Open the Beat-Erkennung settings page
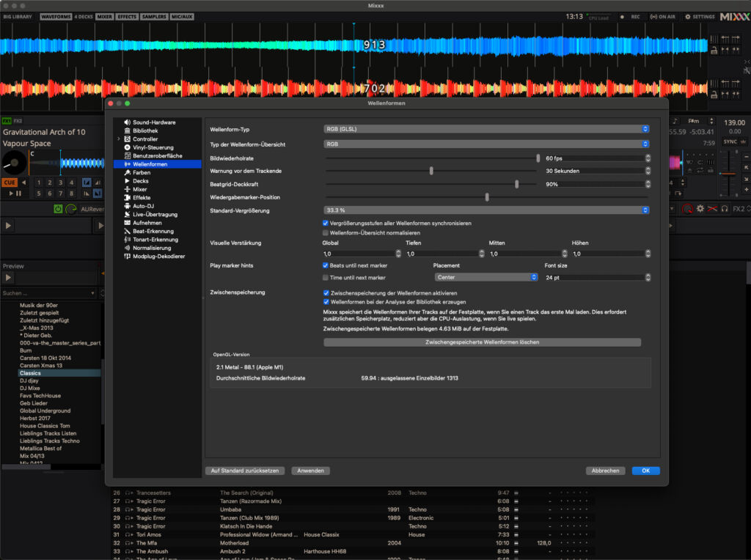 (x=153, y=232)
